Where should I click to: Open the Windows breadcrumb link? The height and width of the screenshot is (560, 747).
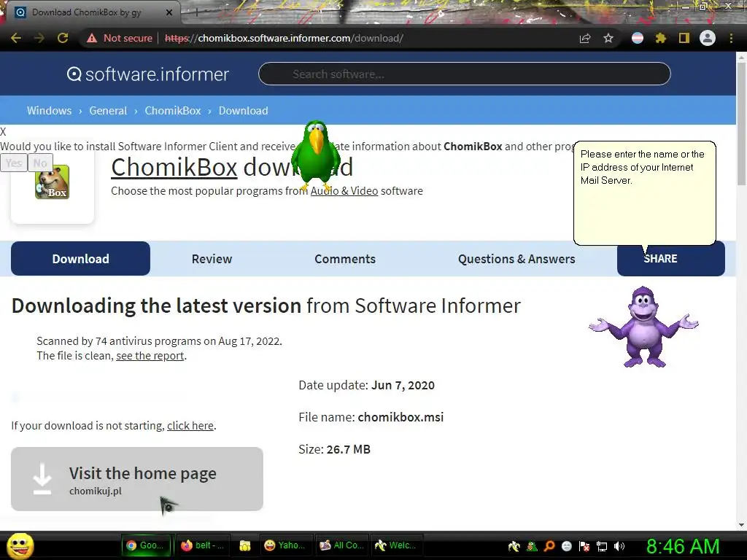point(49,111)
